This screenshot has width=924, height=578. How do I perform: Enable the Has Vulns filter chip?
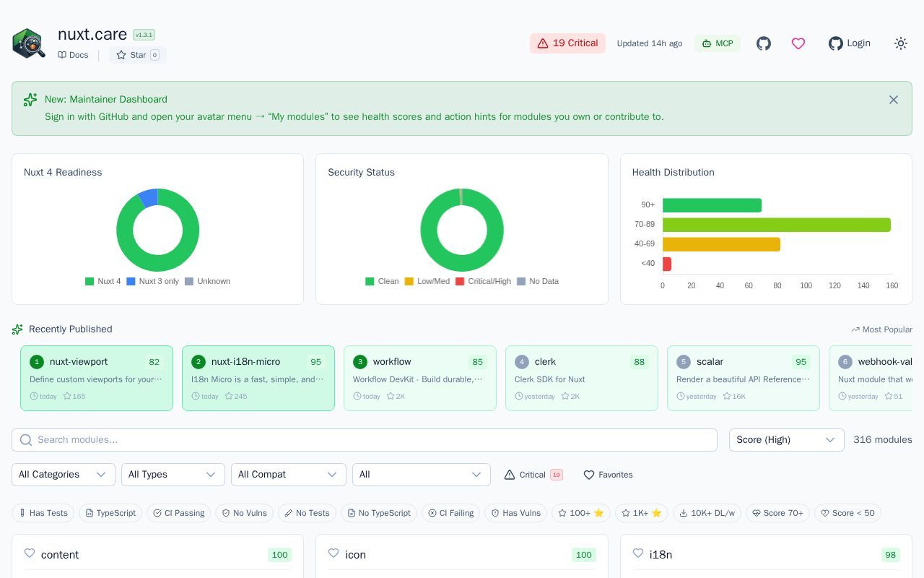515,513
